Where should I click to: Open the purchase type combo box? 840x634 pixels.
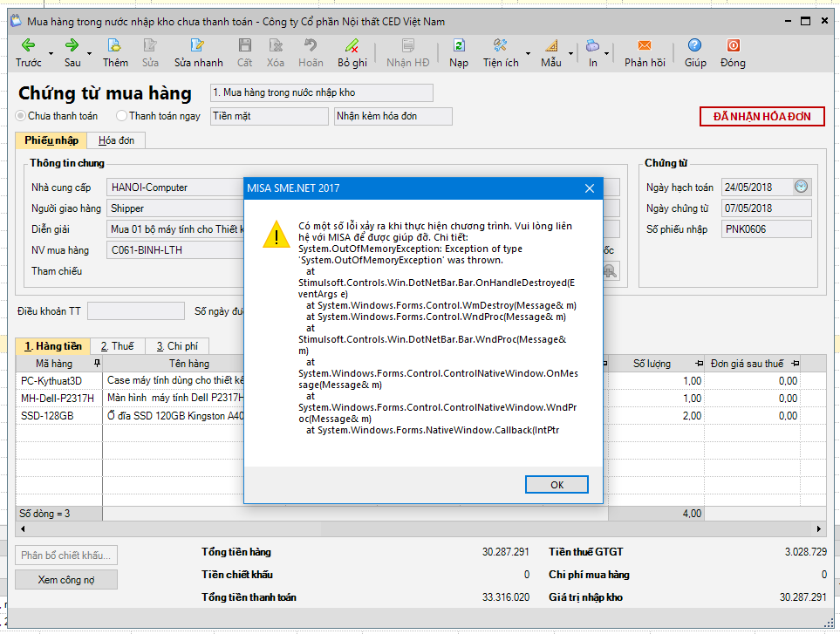click(321, 92)
